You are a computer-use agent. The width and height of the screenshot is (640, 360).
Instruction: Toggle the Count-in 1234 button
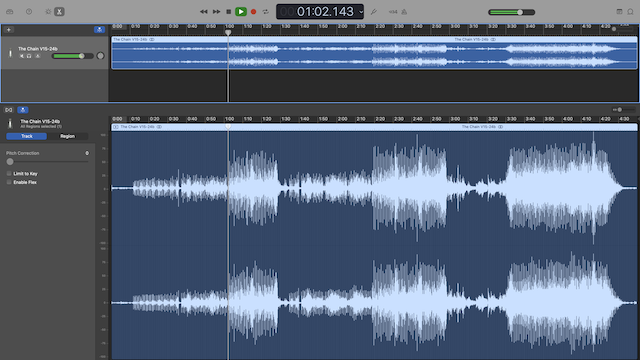(x=393, y=12)
